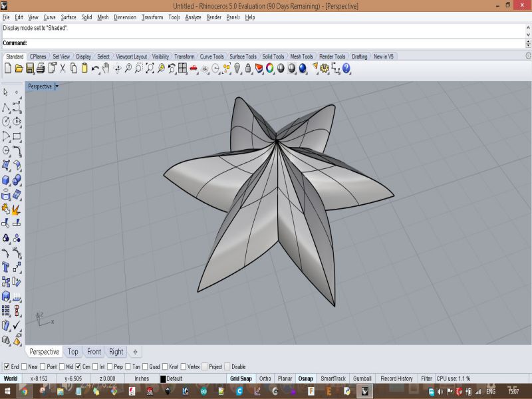Click the Save diskette icon
This screenshot has width=532, height=399.
pos(30,68)
